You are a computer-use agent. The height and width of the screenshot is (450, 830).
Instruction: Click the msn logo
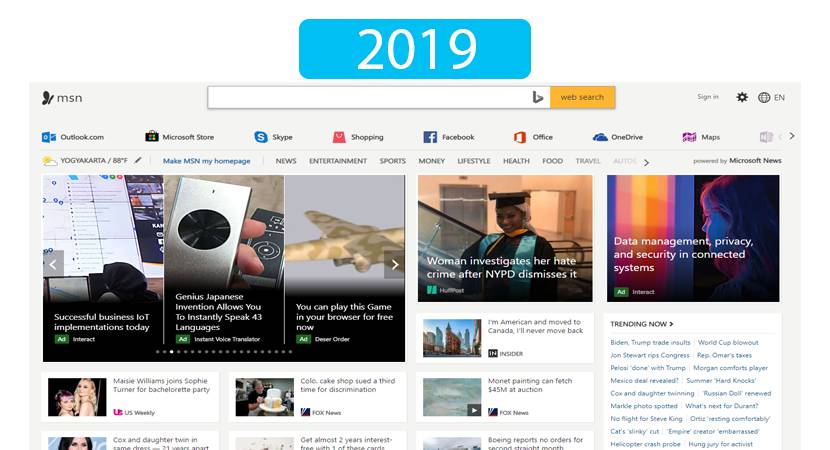[62, 98]
